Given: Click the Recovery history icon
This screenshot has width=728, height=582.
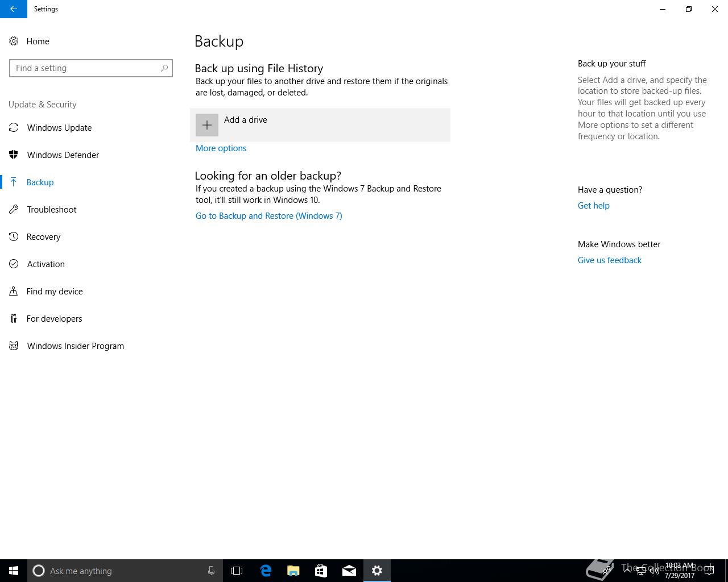Looking at the screenshot, I should pos(14,236).
